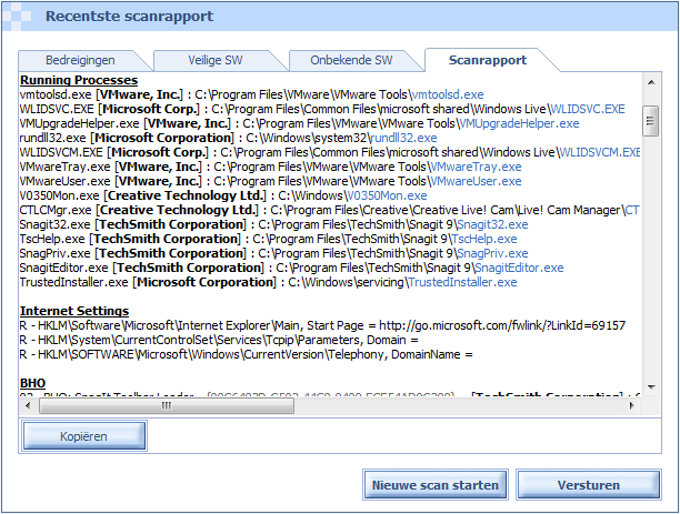This screenshot has height=514, width=680.
Task: Click the vertical scrollbar thumb
Action: (x=651, y=121)
